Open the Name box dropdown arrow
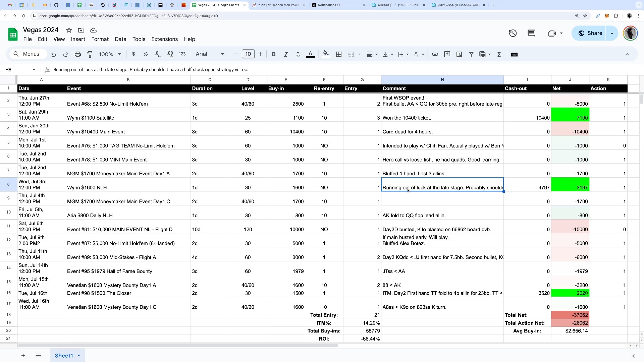 coord(34,70)
